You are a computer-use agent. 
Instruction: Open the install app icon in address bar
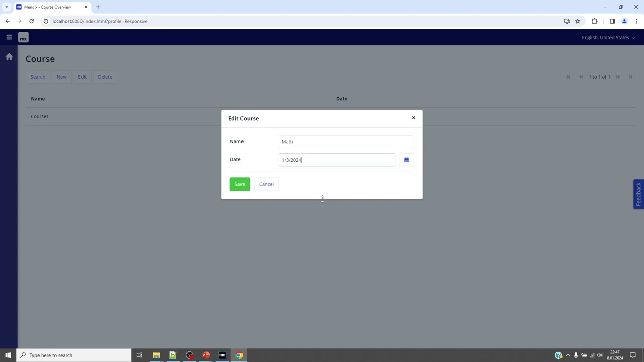click(x=567, y=21)
